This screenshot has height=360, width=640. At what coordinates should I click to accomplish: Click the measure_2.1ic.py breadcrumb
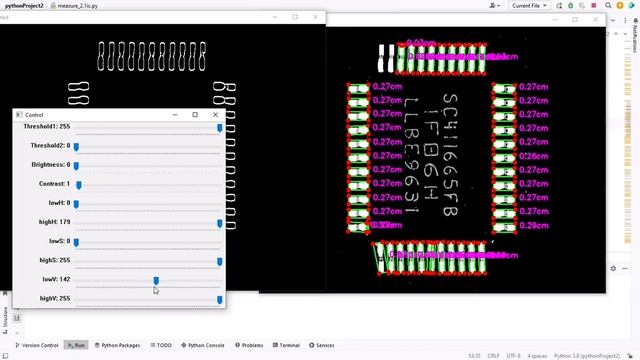click(74, 6)
